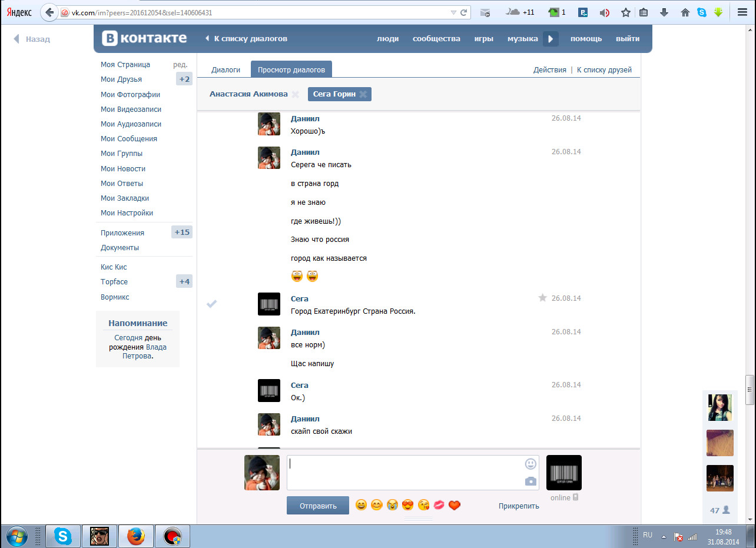Click the ВКонтакте logo
The height and width of the screenshot is (548, 756).
point(144,38)
